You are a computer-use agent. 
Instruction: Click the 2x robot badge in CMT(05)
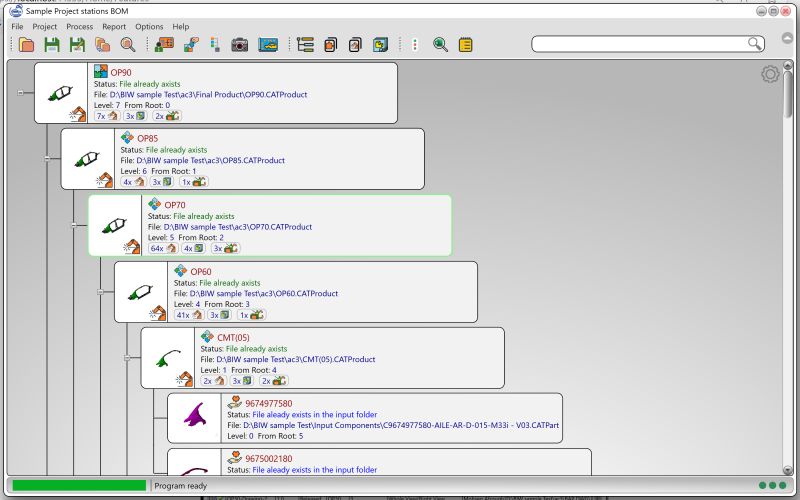coord(214,381)
